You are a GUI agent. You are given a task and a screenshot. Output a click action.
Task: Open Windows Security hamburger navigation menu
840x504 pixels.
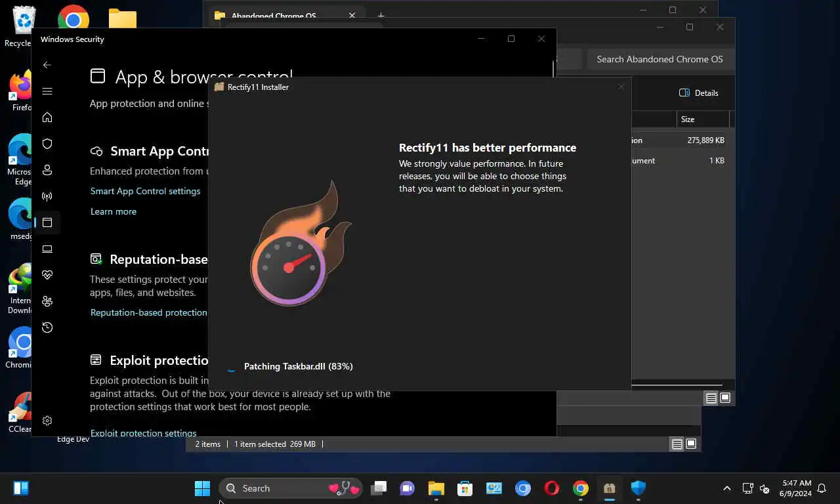pos(47,91)
